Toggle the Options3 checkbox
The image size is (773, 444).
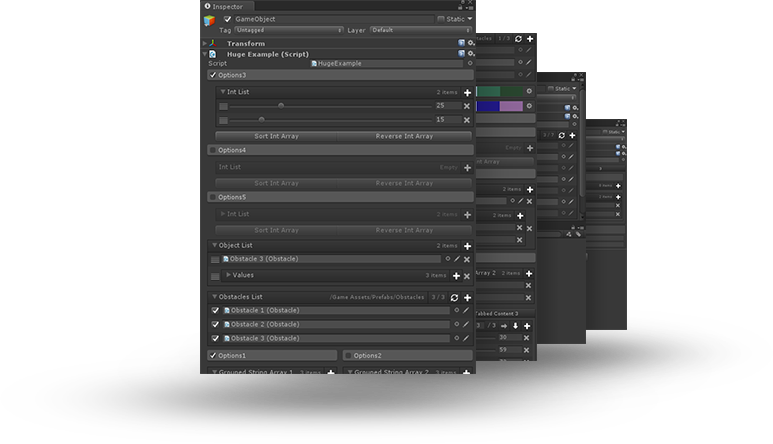(213, 75)
